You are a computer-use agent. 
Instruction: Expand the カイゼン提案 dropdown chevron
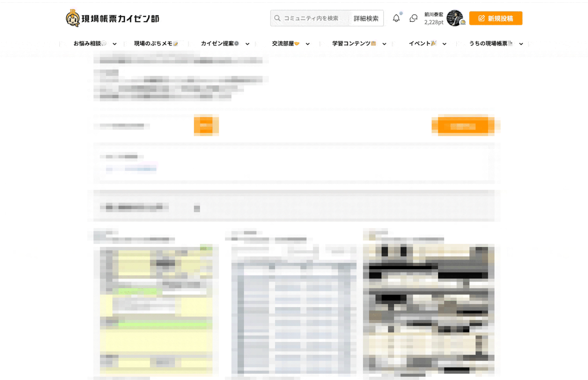point(247,44)
